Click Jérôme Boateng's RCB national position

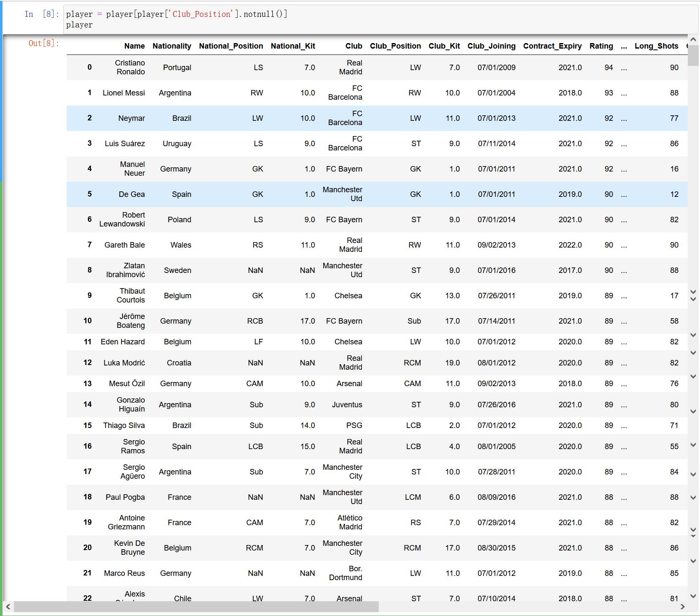tap(255, 321)
